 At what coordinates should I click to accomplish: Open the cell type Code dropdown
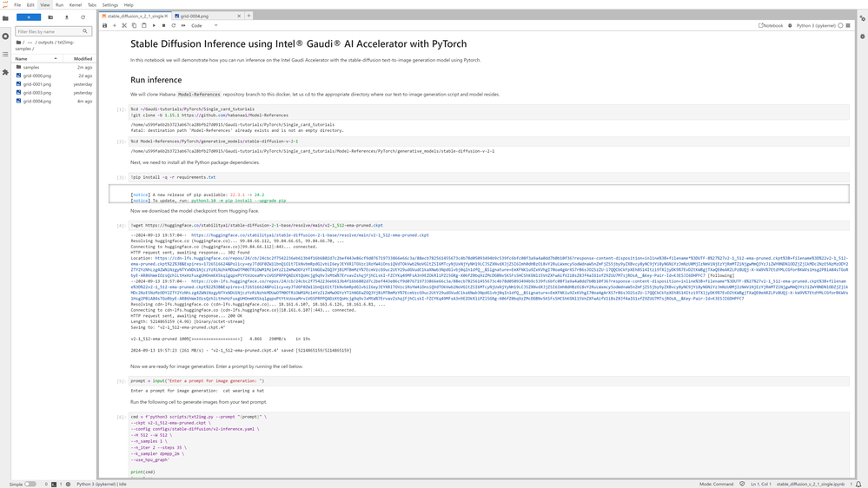point(205,26)
